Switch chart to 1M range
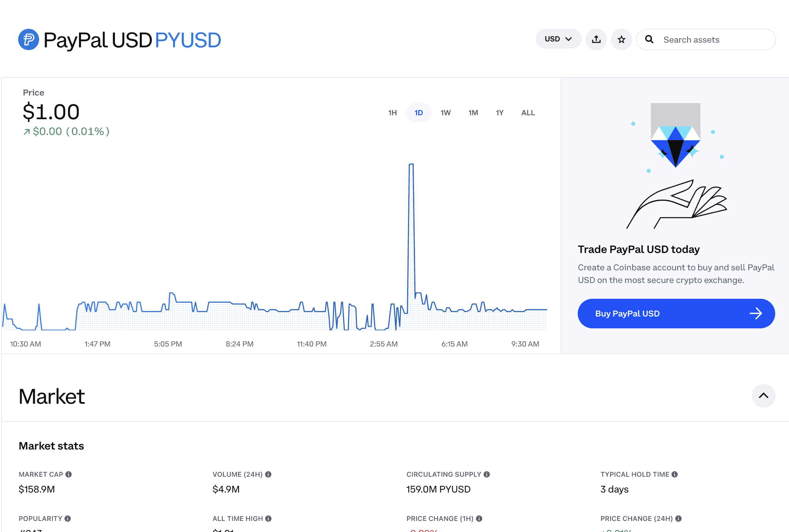The image size is (789, 532). [473, 113]
